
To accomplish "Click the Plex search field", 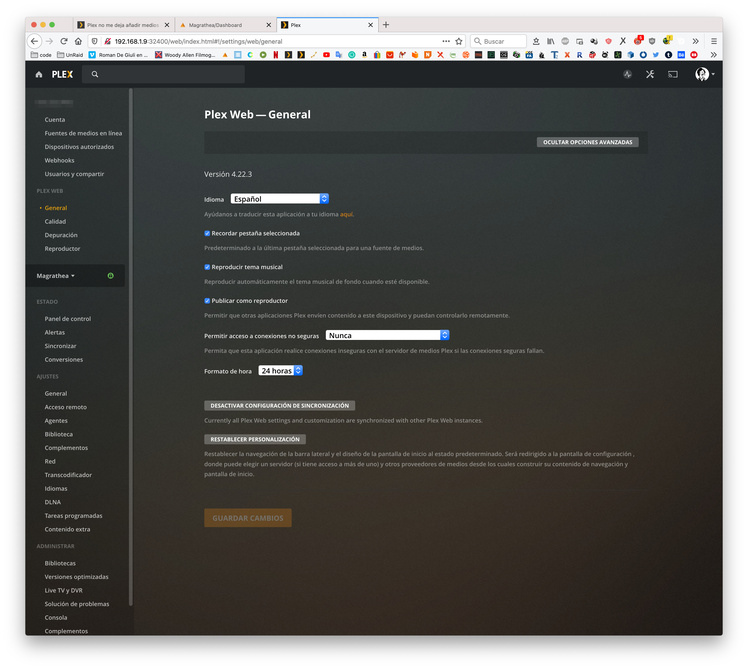I will pos(164,74).
